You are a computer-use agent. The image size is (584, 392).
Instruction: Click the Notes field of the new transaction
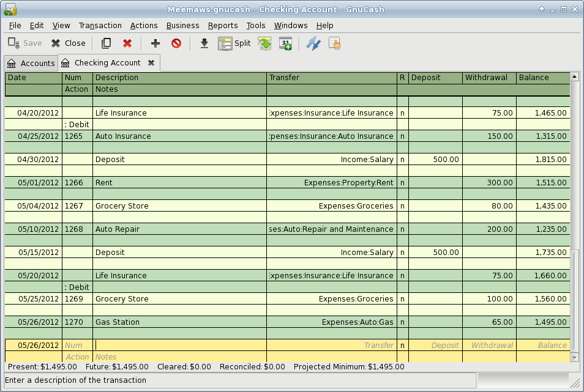coord(179,357)
